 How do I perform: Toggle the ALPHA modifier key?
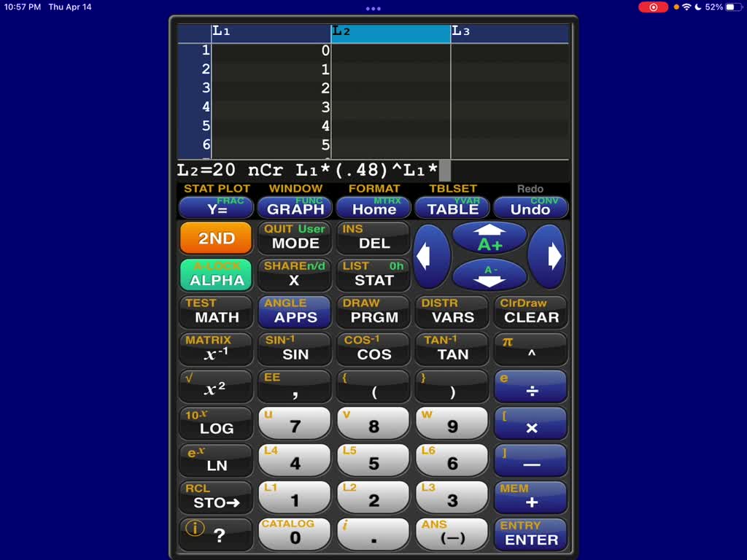[x=215, y=275]
